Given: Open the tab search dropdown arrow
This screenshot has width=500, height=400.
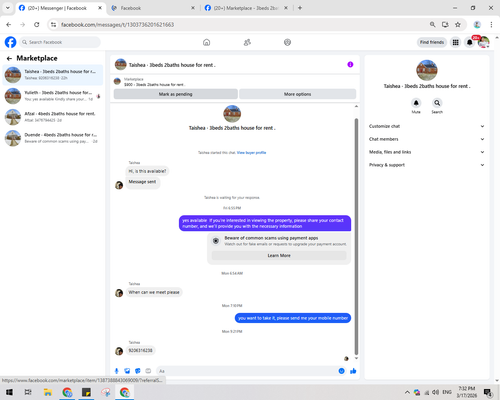Looking at the screenshot, I should point(8,8).
